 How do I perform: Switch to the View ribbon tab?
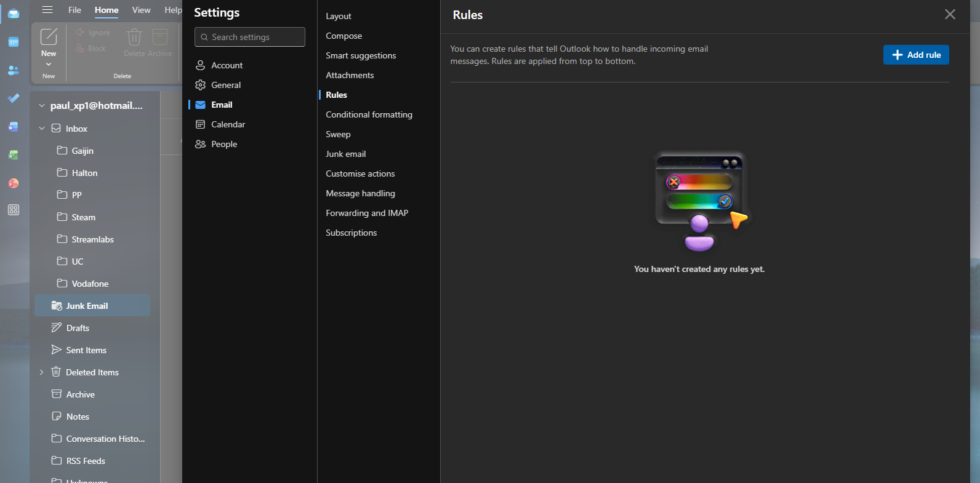(x=141, y=10)
